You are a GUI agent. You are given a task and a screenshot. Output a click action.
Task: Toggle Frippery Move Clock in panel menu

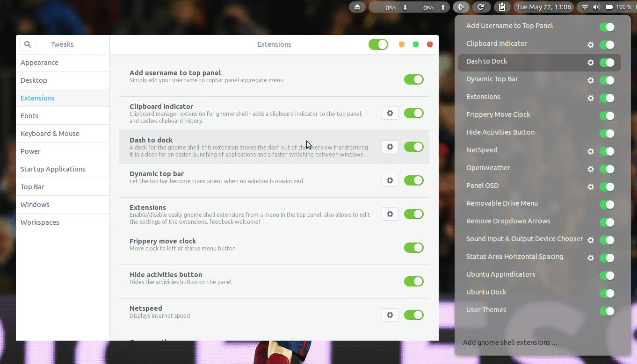(x=607, y=116)
